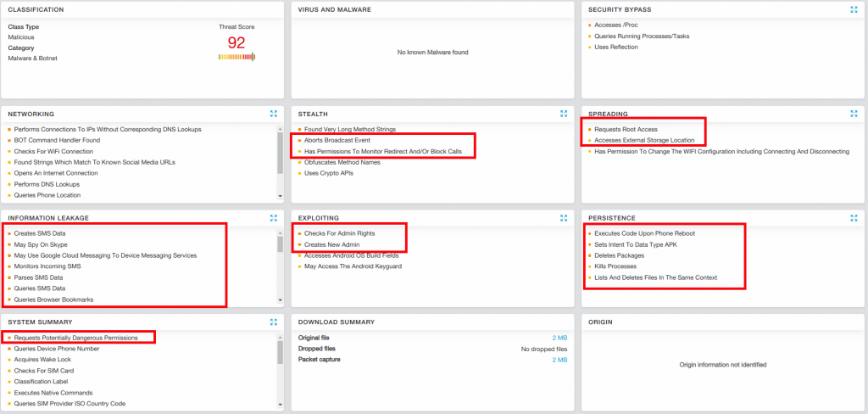The height and width of the screenshot is (414, 868).
Task: Click the threat score gauge bar
Action: [236, 57]
